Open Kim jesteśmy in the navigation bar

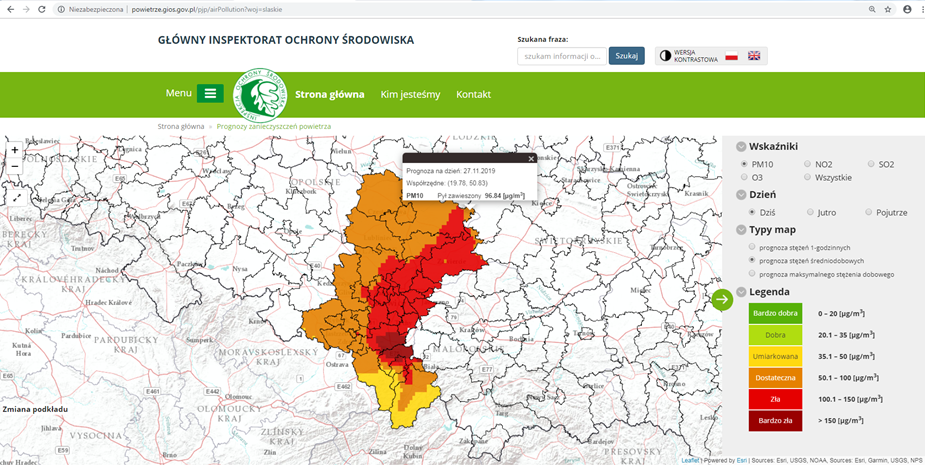tap(410, 94)
